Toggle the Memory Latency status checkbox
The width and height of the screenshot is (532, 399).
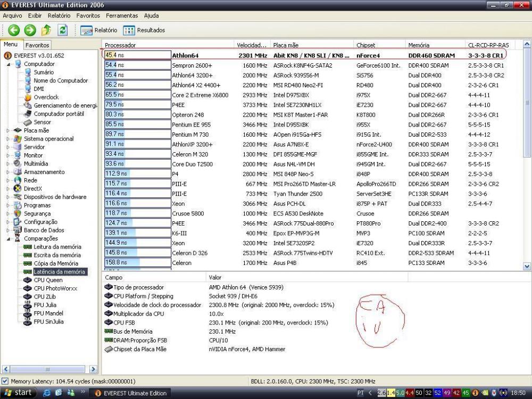(x=5, y=381)
